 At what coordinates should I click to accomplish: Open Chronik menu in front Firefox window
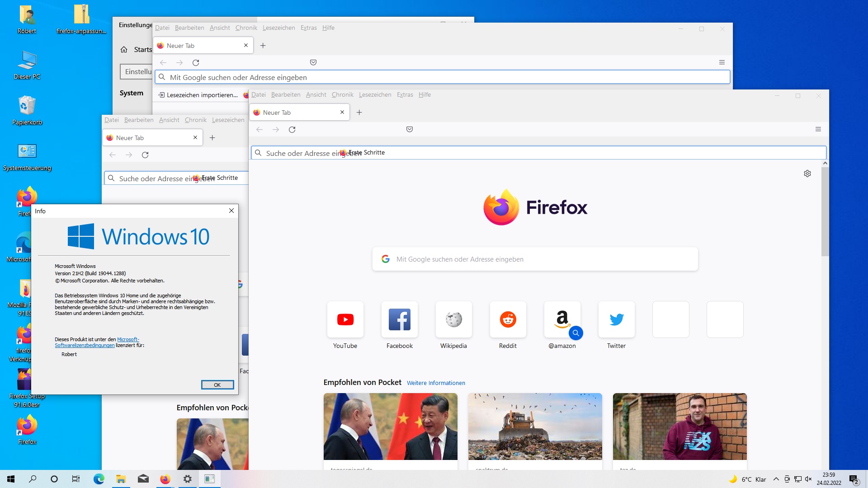[x=342, y=95]
